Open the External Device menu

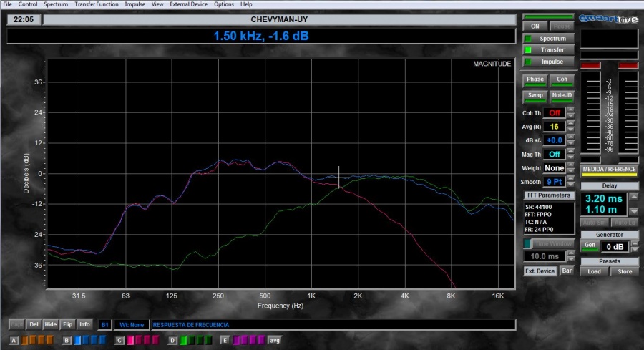[x=189, y=4]
